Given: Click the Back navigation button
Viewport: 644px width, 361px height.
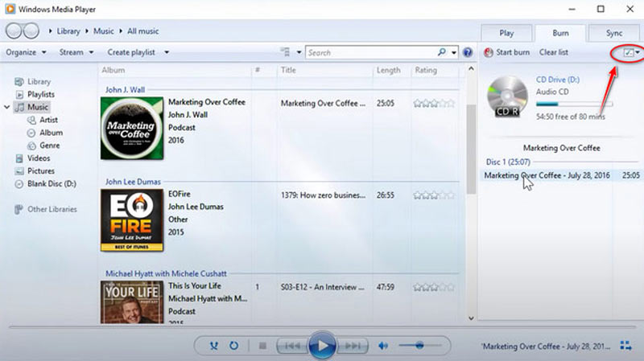Looking at the screenshot, I should coord(14,31).
